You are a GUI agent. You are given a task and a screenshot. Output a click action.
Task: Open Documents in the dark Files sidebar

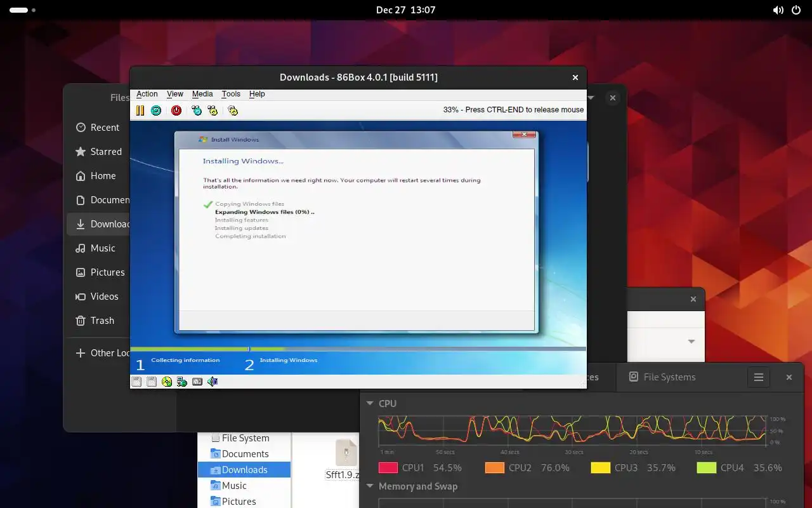(x=98, y=200)
